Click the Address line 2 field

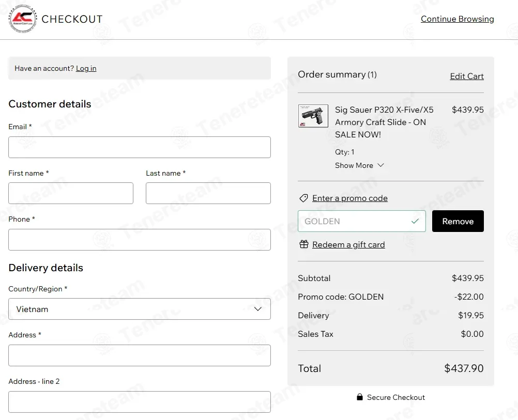pos(139,402)
